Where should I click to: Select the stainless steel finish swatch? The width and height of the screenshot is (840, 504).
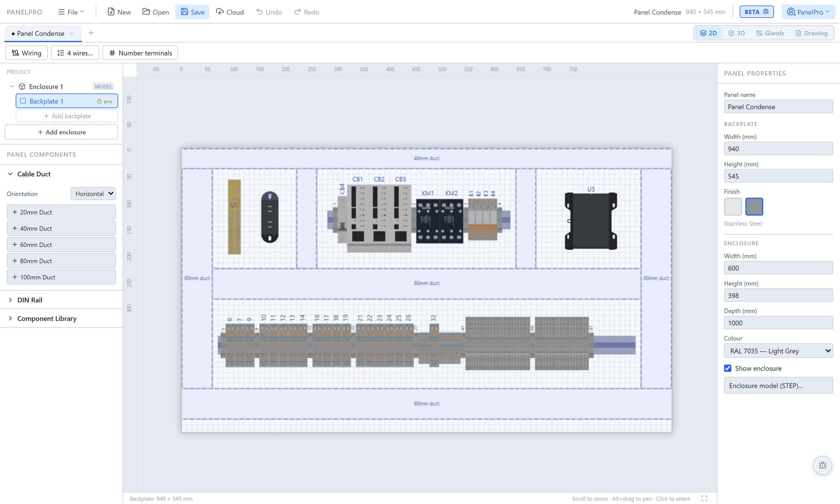[754, 206]
